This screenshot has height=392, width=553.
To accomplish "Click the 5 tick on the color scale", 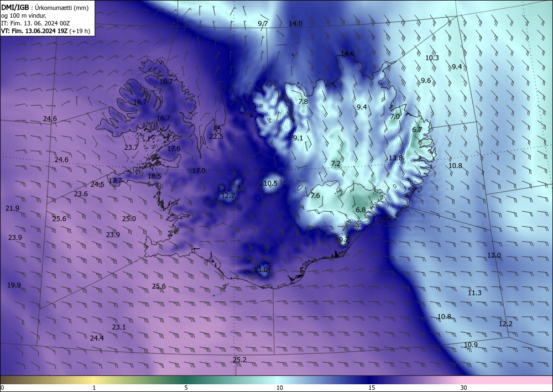I will [186, 388].
